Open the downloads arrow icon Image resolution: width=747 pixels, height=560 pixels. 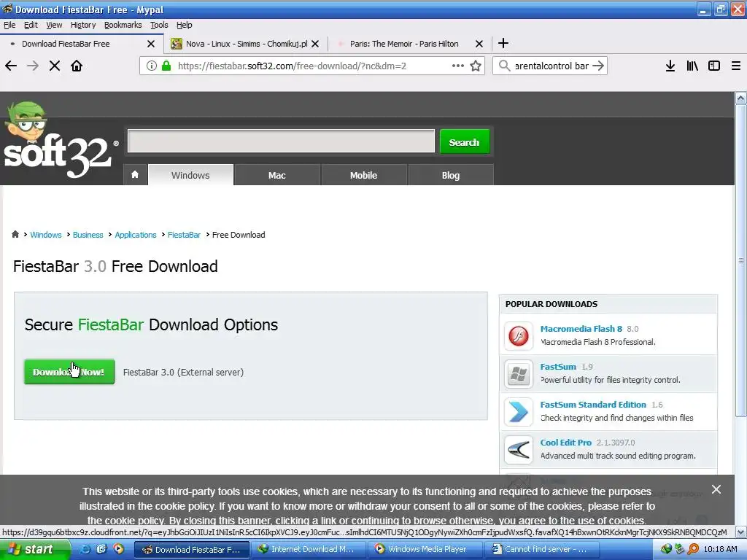pyautogui.click(x=670, y=66)
